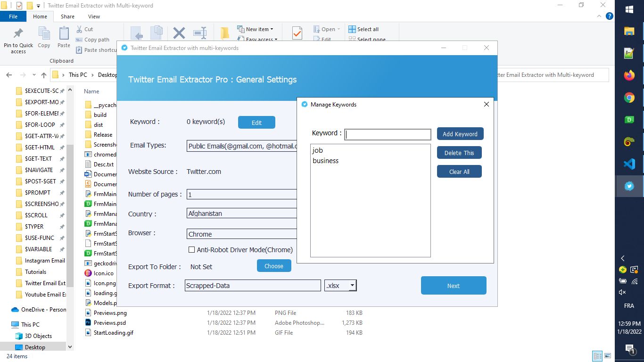This screenshot has width=644, height=362.
Task: Click Copy path in the ribbon
Action: [x=92, y=40]
